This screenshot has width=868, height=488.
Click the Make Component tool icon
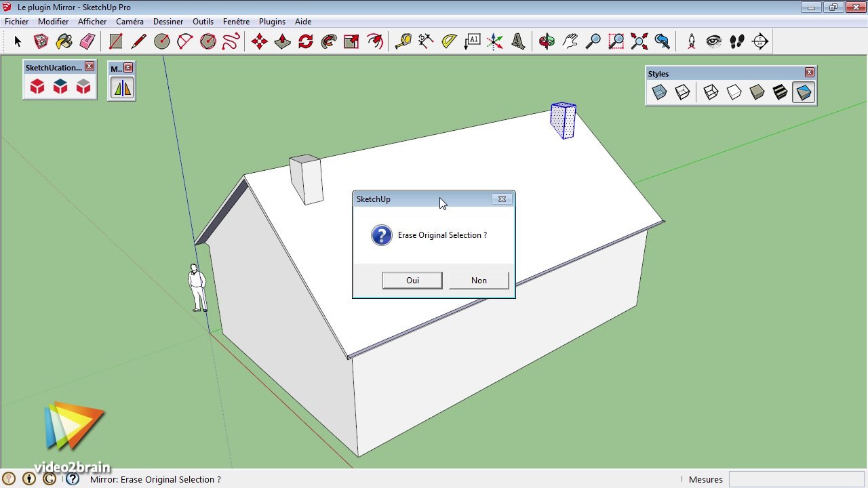(41, 41)
